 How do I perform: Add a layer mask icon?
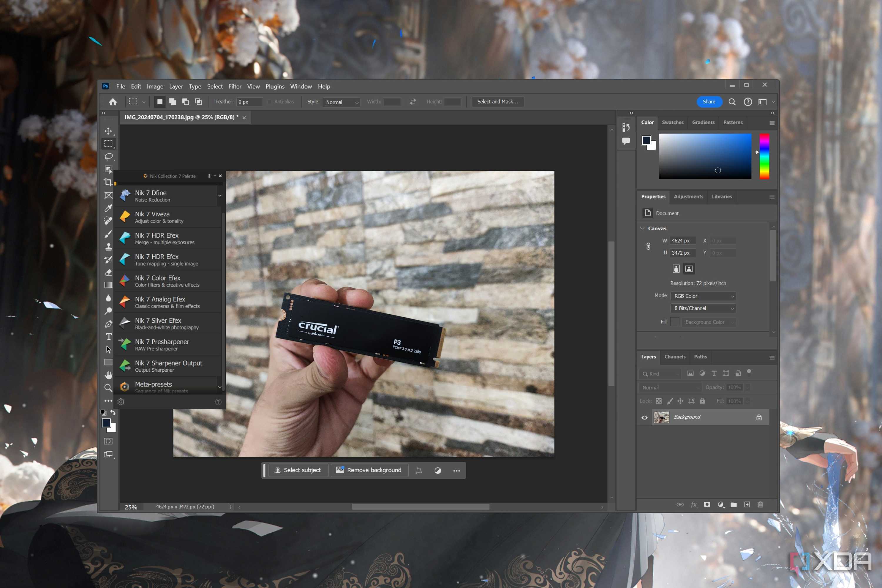pos(707,505)
